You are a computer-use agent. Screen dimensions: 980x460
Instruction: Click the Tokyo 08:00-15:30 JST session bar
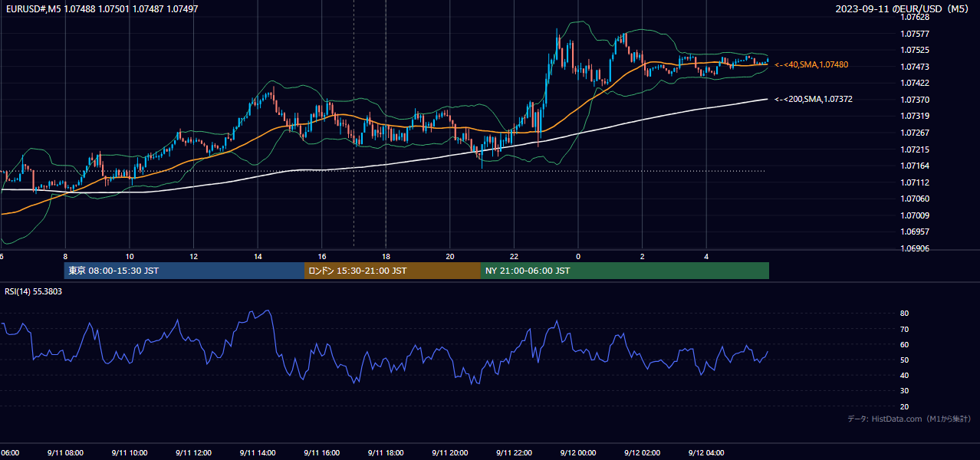[x=184, y=271]
